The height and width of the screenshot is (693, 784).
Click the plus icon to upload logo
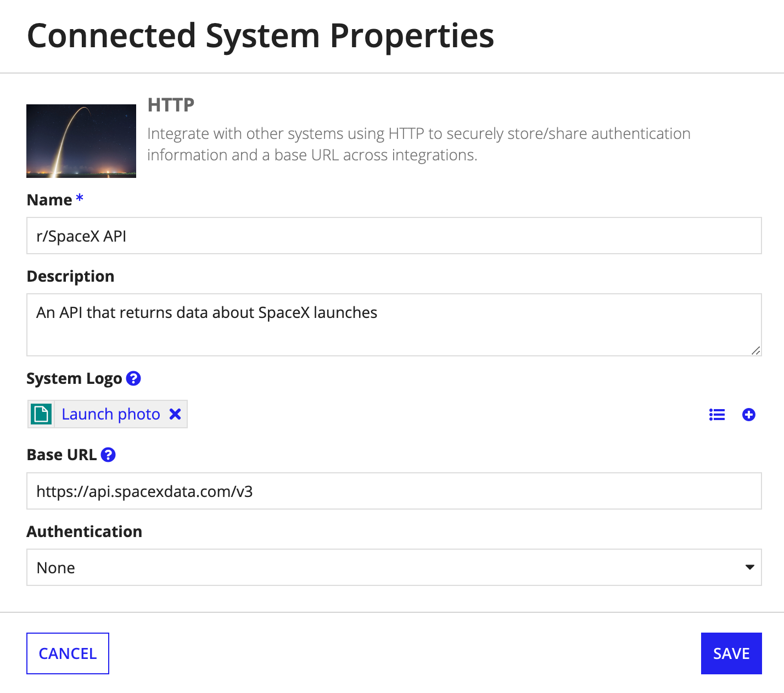[749, 415]
